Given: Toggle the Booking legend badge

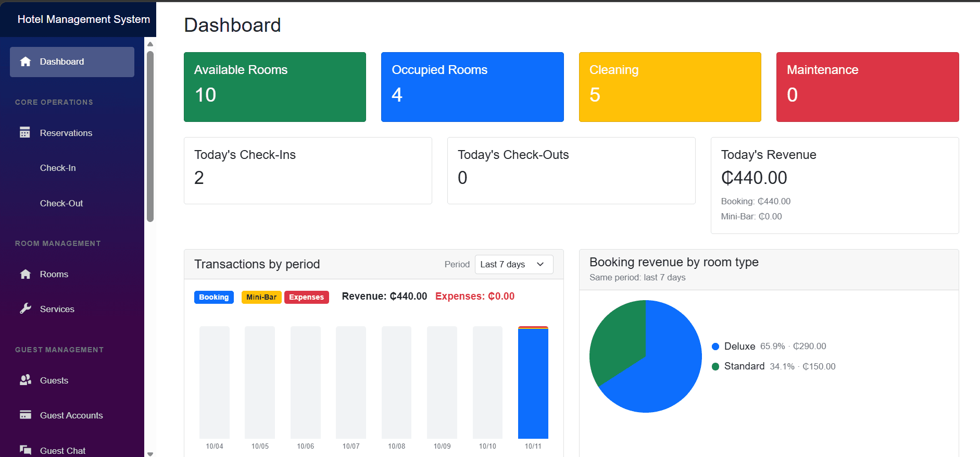Looking at the screenshot, I should [214, 297].
